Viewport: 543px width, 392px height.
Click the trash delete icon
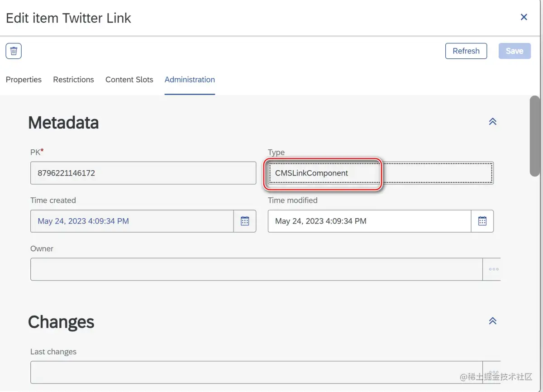pos(14,51)
